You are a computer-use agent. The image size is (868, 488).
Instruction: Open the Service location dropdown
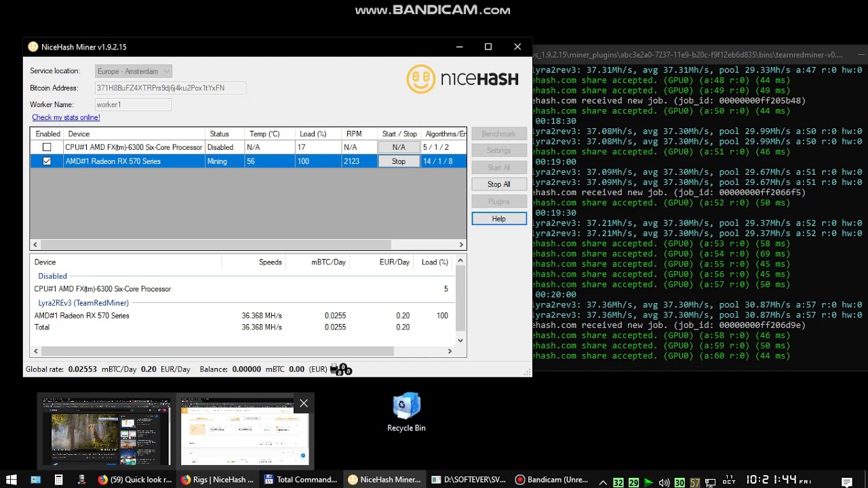[133, 71]
